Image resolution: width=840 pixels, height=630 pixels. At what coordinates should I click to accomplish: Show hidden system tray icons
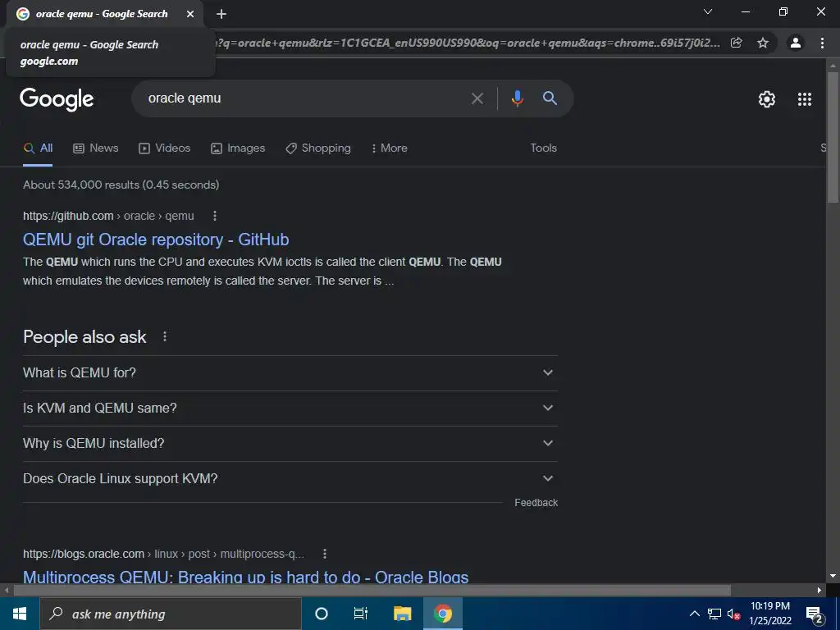pyautogui.click(x=694, y=614)
